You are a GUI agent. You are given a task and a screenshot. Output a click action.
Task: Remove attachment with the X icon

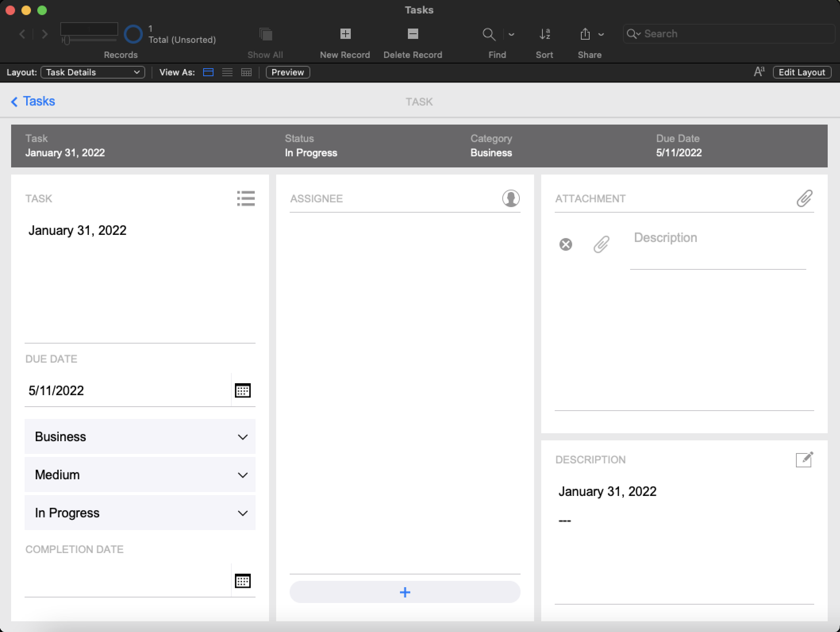point(566,244)
